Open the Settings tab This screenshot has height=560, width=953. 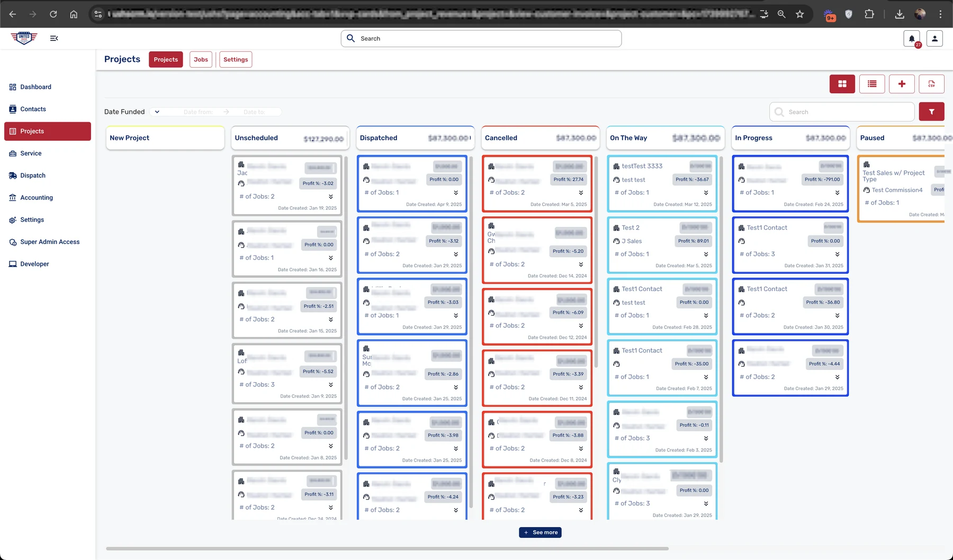pos(236,59)
